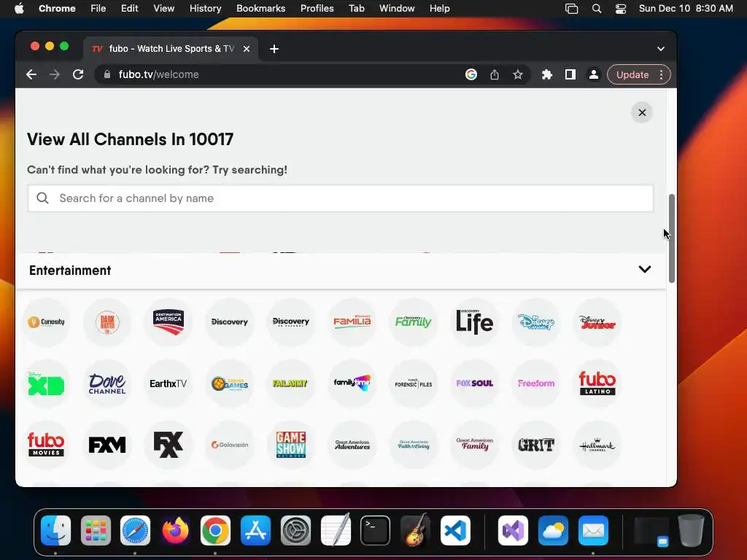Select the fubo Movies channel
The height and width of the screenshot is (560, 747).
click(x=46, y=445)
